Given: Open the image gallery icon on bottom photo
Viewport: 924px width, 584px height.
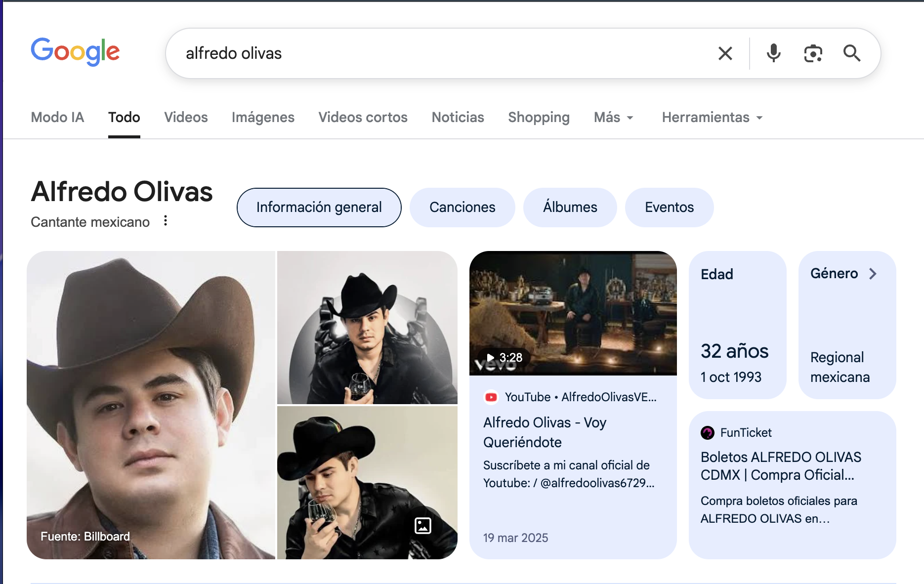Looking at the screenshot, I should click(x=422, y=526).
